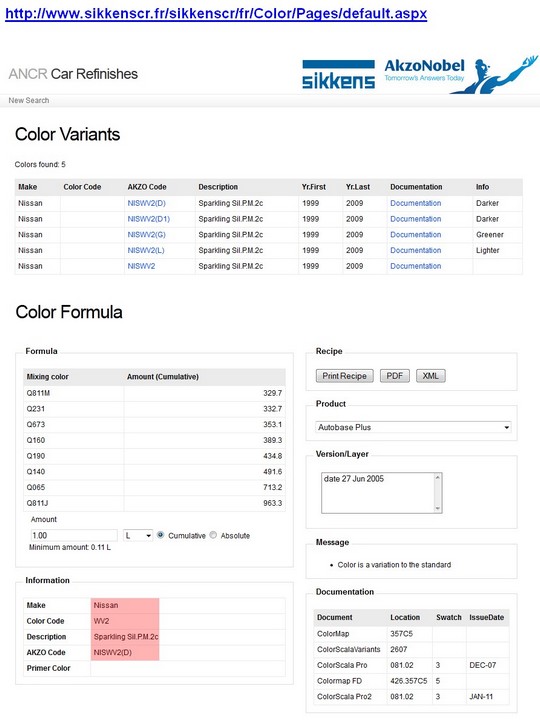The width and height of the screenshot is (540, 726).
Task: Click Version/Layer list scroll down arrow
Action: [x=438, y=508]
